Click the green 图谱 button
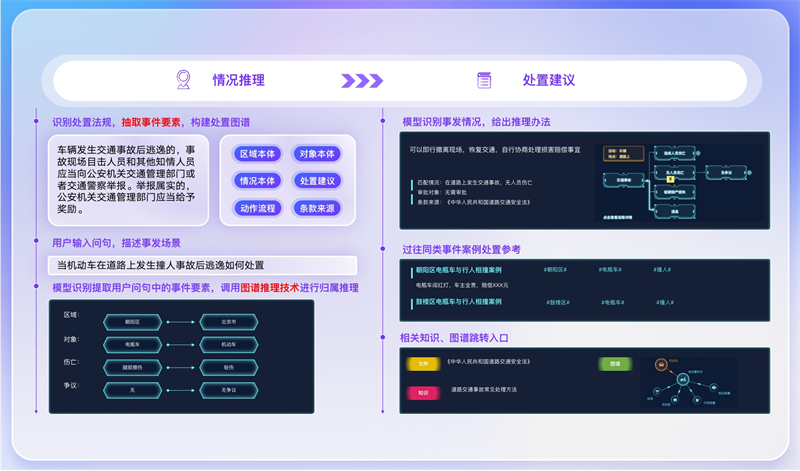Viewport: 800px width, 471px height. (x=615, y=364)
